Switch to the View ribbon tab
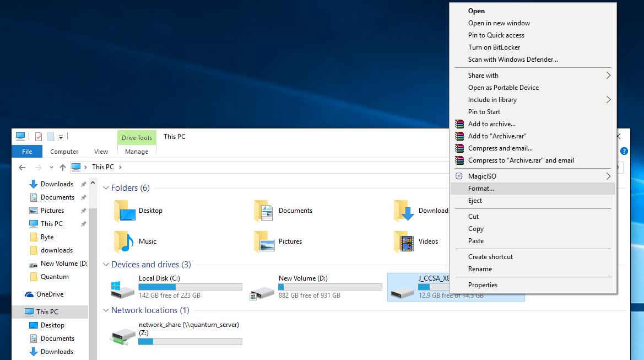This screenshot has height=360, width=644. [x=101, y=152]
